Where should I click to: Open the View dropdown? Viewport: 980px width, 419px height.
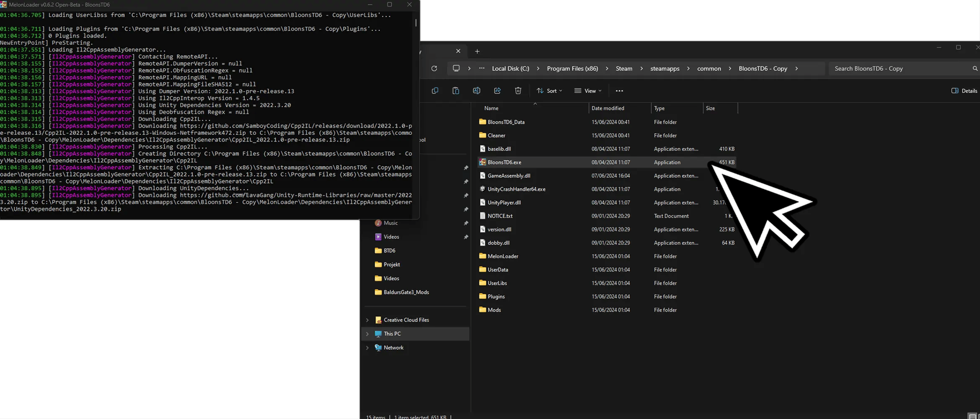[x=588, y=91]
